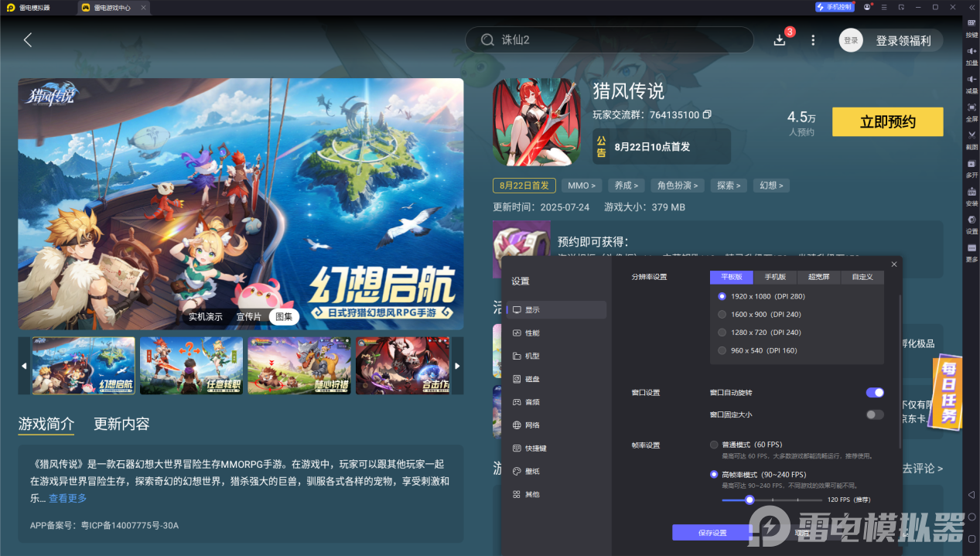Screen dimensions: 980x556
Task: Show the 实机演示 media
Action: (206, 316)
